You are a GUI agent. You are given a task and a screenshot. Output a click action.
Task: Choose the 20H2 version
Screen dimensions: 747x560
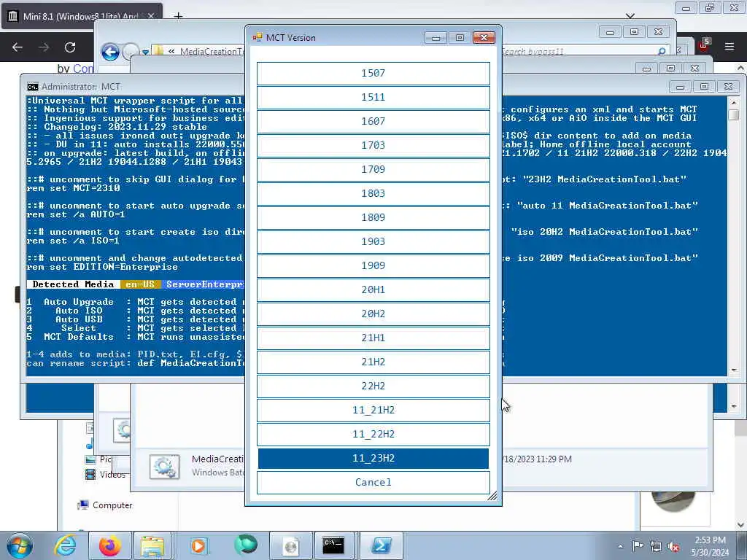click(373, 314)
